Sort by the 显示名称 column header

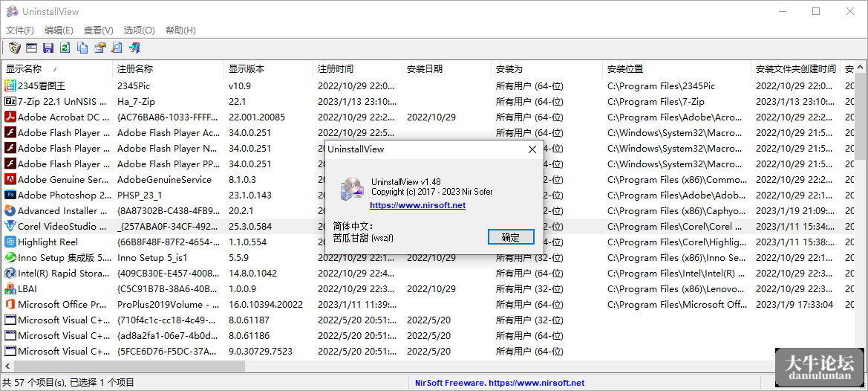click(57, 69)
